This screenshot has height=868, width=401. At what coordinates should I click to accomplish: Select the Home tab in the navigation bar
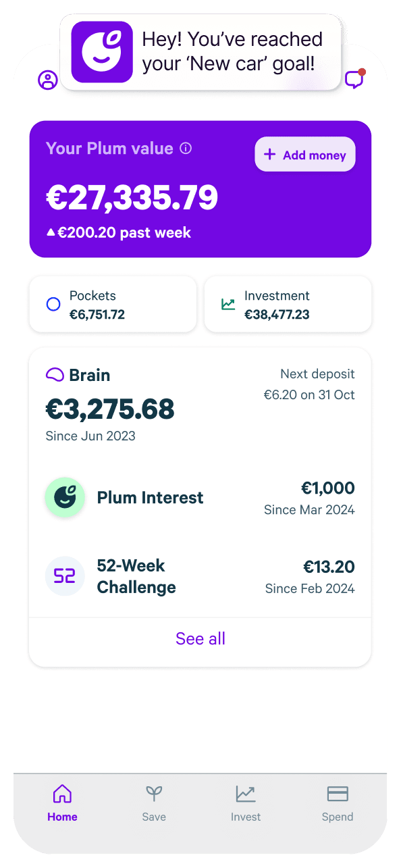pyautogui.click(x=62, y=802)
